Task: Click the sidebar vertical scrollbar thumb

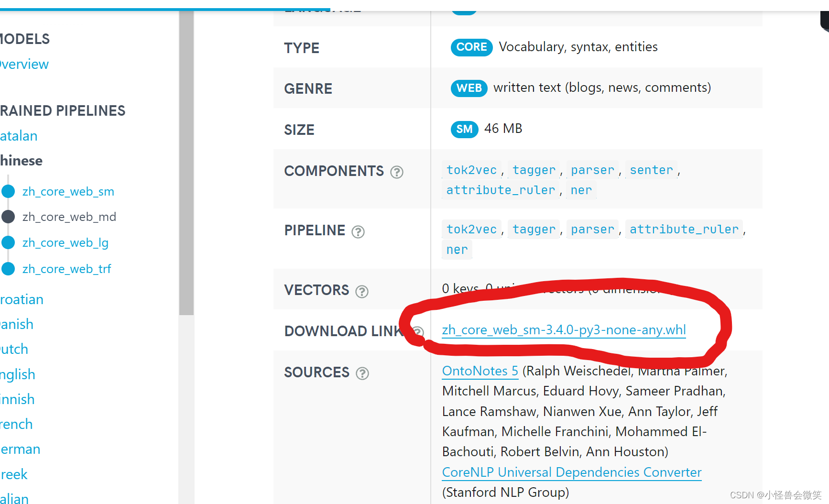Action: (186, 163)
